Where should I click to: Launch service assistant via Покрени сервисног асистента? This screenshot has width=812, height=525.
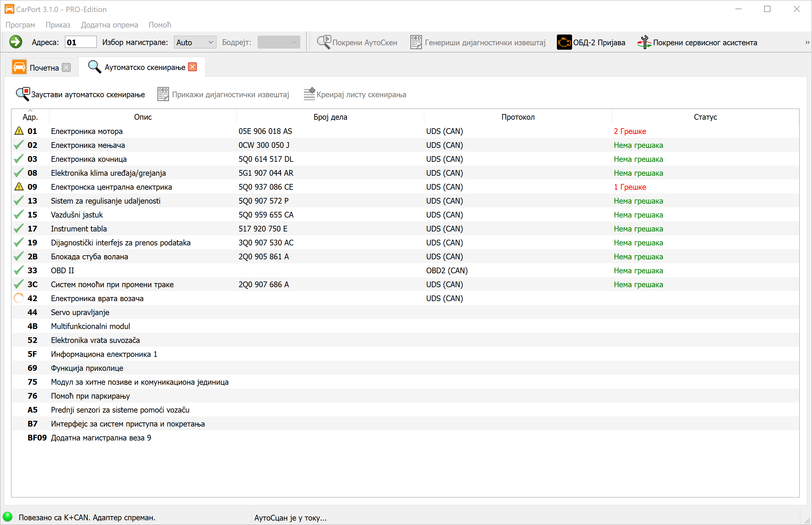click(x=644, y=42)
